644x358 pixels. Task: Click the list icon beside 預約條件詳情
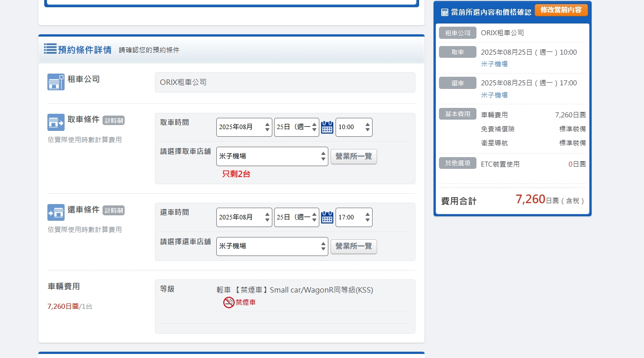[x=50, y=49]
